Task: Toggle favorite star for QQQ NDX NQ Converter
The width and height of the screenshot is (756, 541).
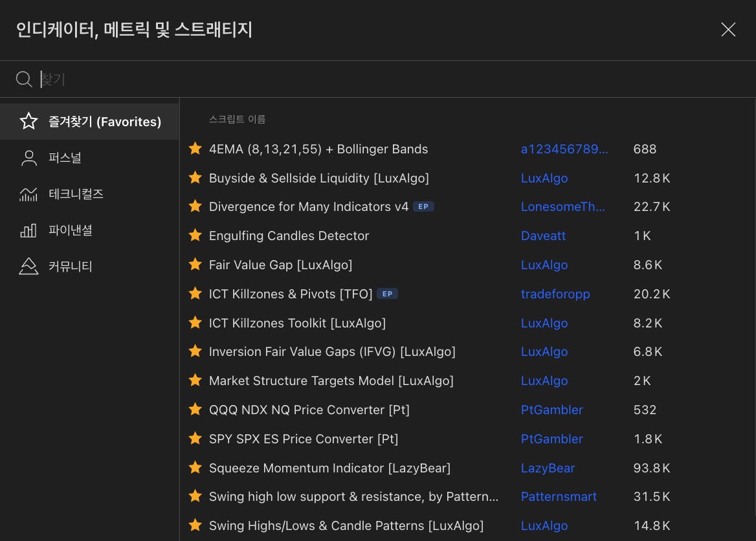Action: (x=195, y=410)
